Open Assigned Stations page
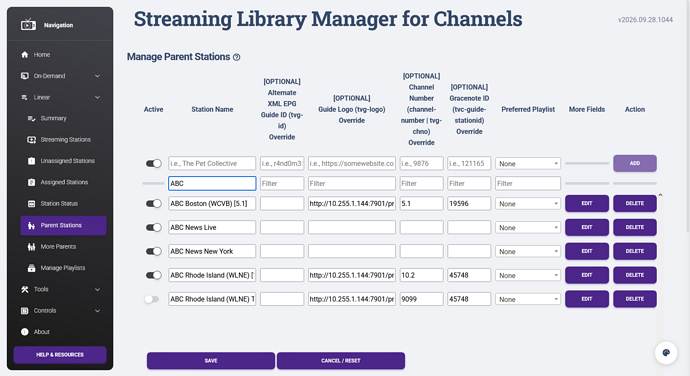The image size is (690, 376). tap(63, 182)
